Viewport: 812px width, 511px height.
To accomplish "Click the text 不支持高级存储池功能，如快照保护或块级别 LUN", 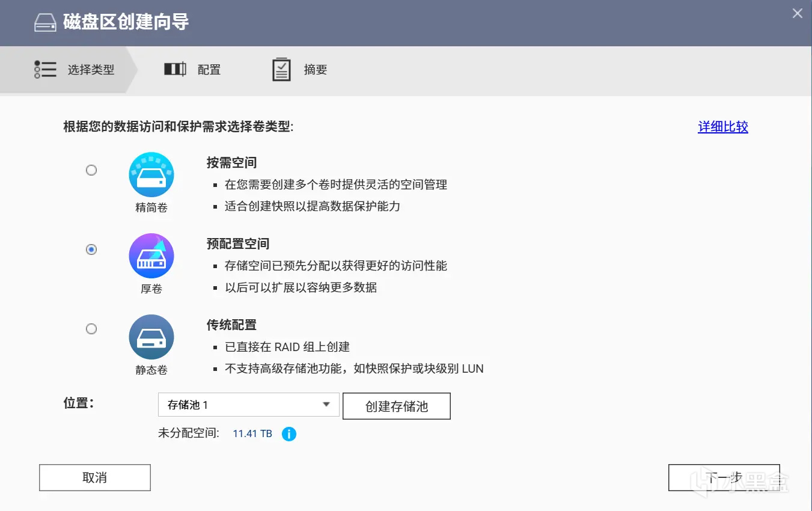I will (x=355, y=369).
